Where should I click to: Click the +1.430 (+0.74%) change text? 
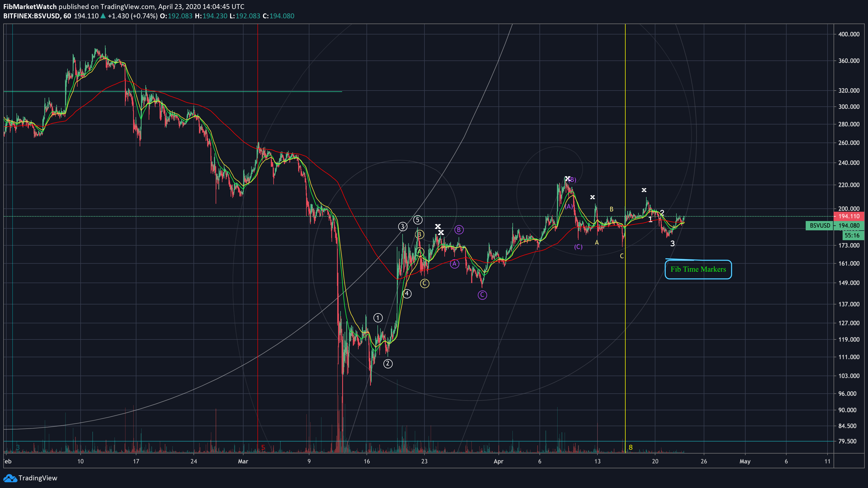[133, 16]
